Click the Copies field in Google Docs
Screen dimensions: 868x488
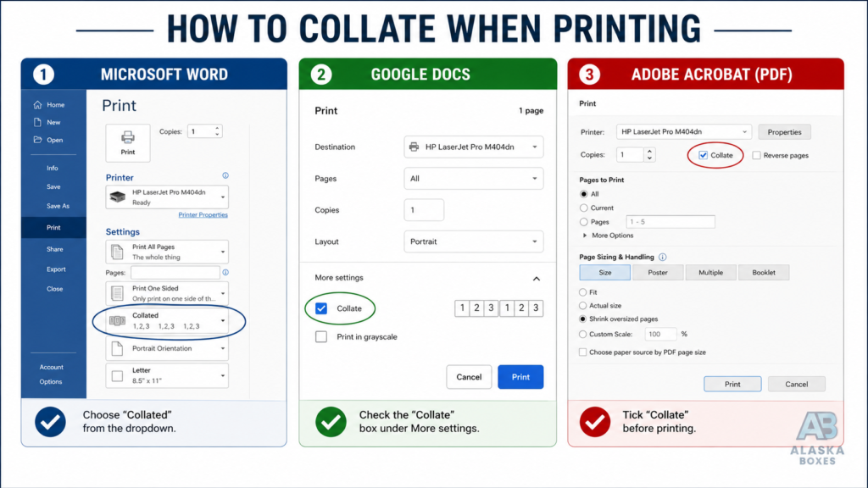point(424,210)
